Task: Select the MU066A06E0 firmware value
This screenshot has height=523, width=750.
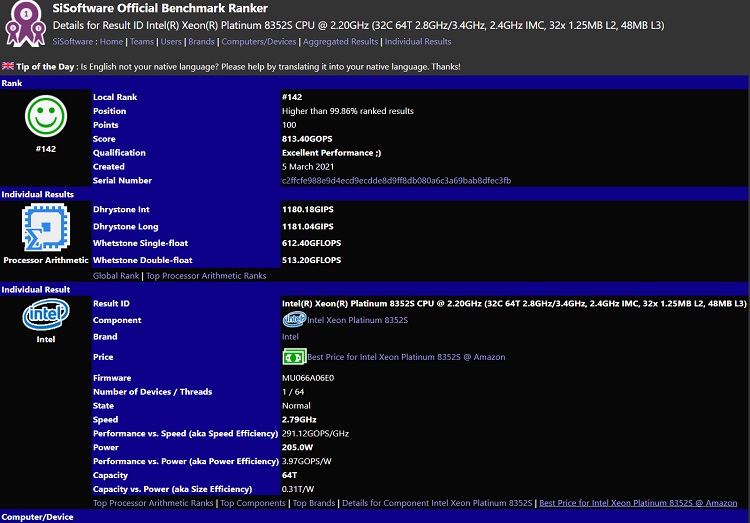Action: (x=308, y=378)
